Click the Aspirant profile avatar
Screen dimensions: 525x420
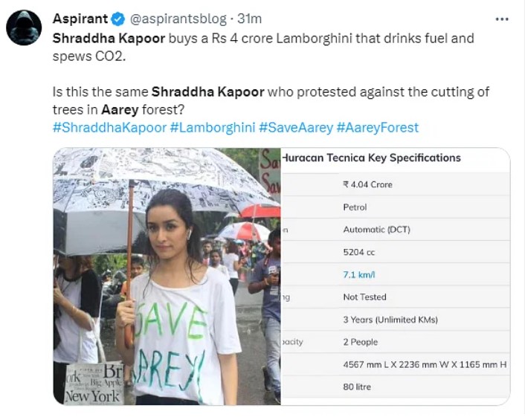point(23,29)
